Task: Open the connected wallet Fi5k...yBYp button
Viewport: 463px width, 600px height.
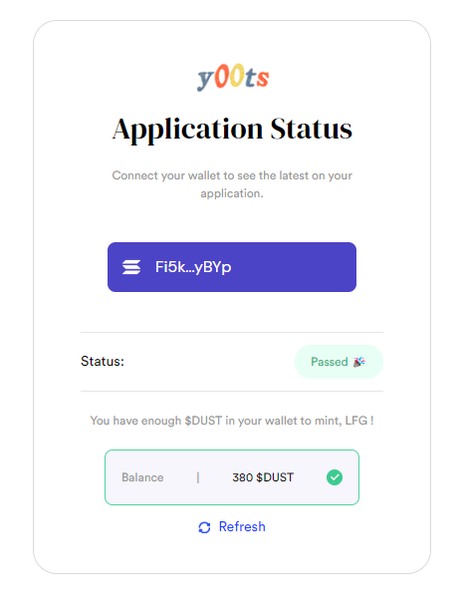Action: [x=232, y=267]
